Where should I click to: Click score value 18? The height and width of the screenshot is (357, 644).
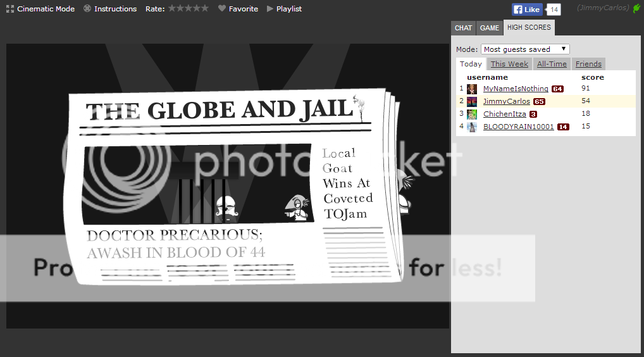tap(586, 114)
